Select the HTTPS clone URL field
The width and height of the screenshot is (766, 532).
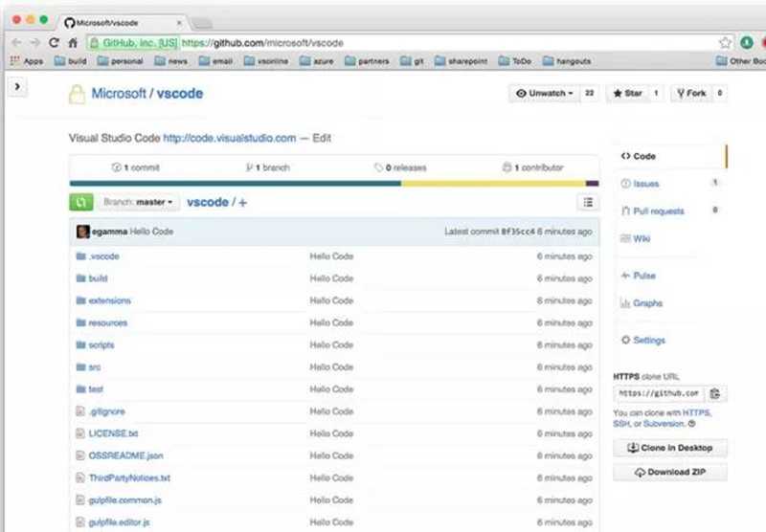[x=659, y=393]
